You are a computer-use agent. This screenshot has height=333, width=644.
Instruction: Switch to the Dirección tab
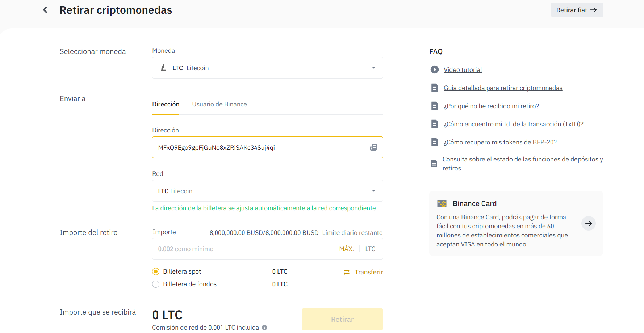click(x=166, y=104)
